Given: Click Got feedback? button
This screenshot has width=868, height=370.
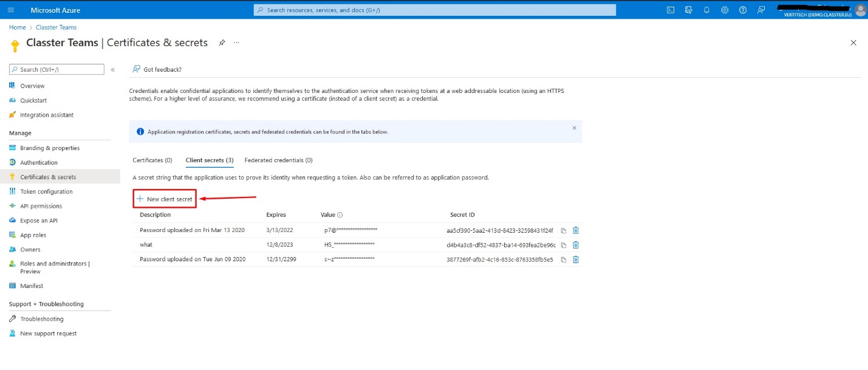Looking at the screenshot, I should tap(157, 69).
